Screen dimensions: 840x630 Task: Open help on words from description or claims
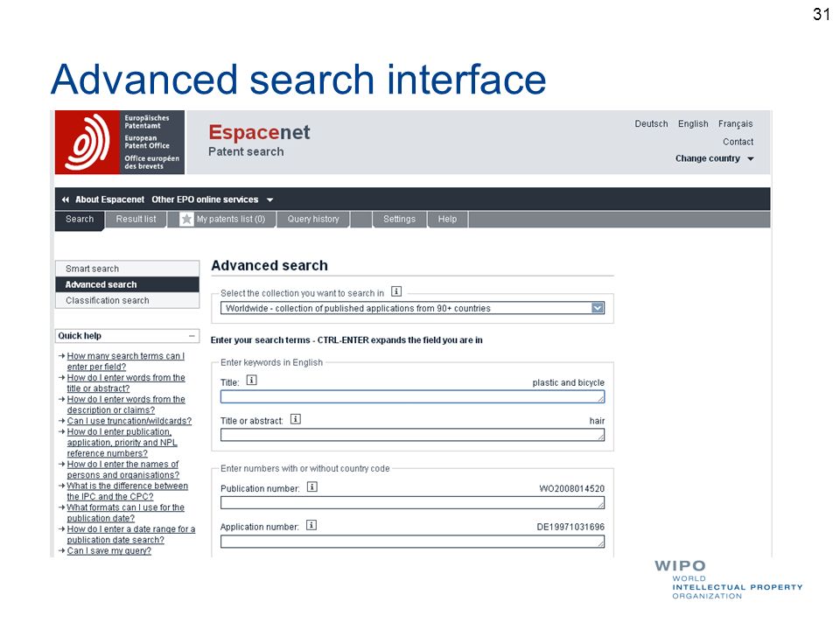coord(126,405)
